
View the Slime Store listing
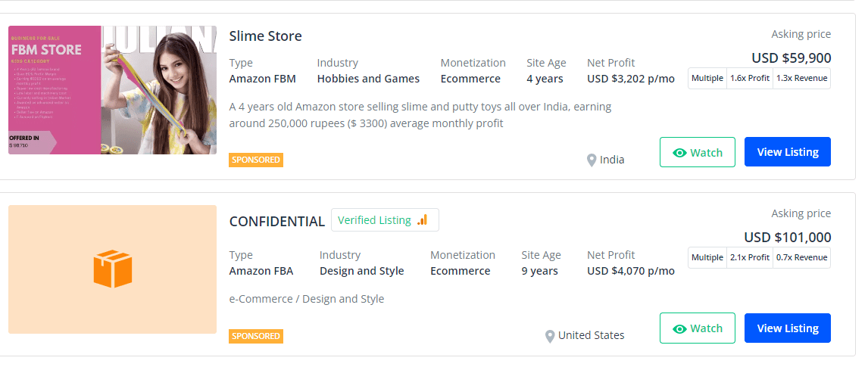(787, 152)
